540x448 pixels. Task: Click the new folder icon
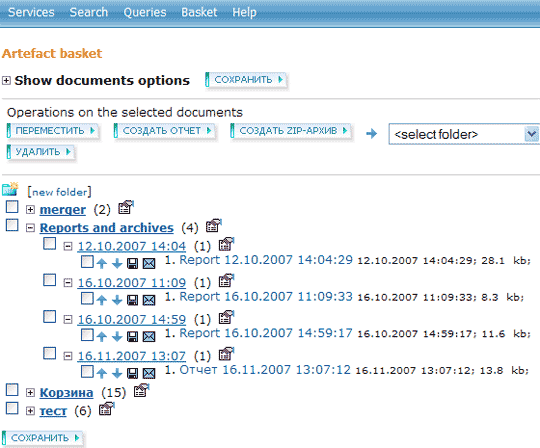(10, 189)
